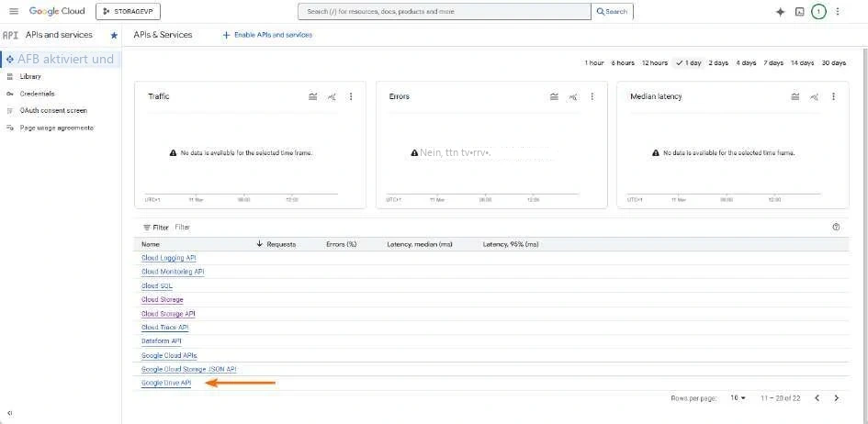Select the 6 hours time range

[623, 63]
